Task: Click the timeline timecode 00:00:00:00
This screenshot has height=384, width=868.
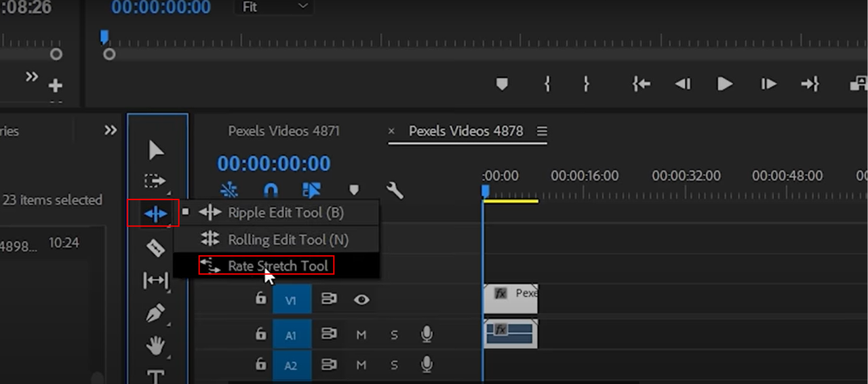Action: pos(274,164)
